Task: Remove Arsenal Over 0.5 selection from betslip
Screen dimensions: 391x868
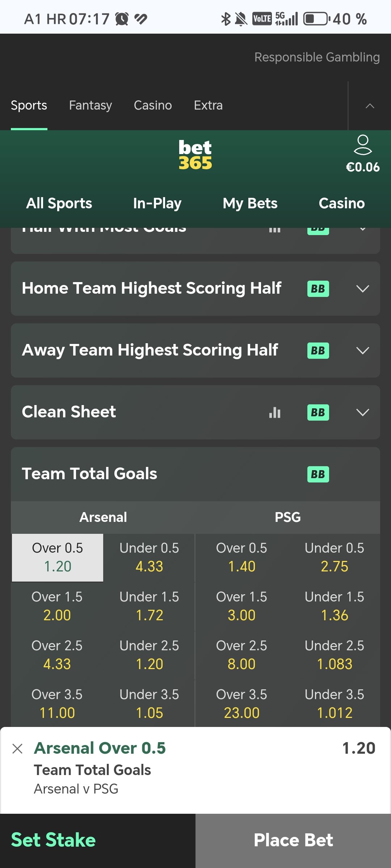Action: point(17,749)
